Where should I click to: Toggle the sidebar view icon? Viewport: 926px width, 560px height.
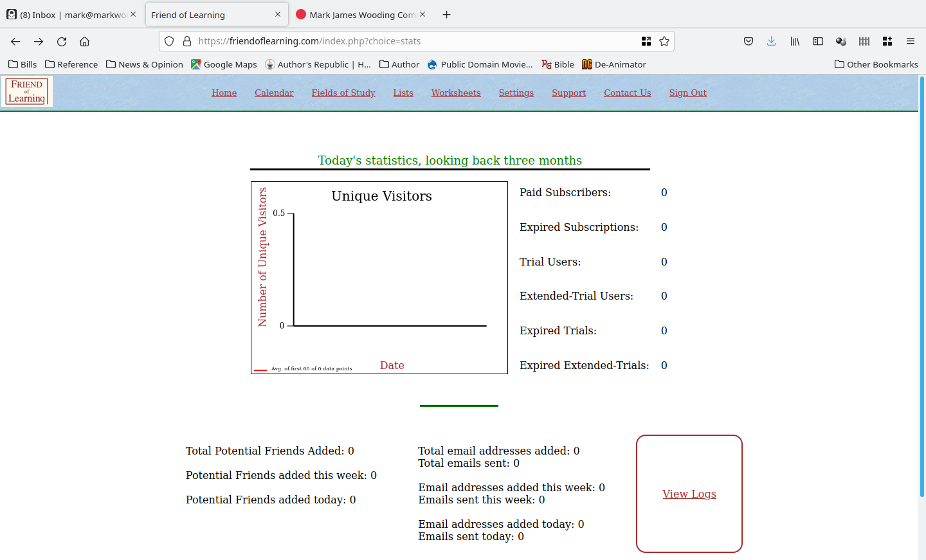(x=818, y=41)
